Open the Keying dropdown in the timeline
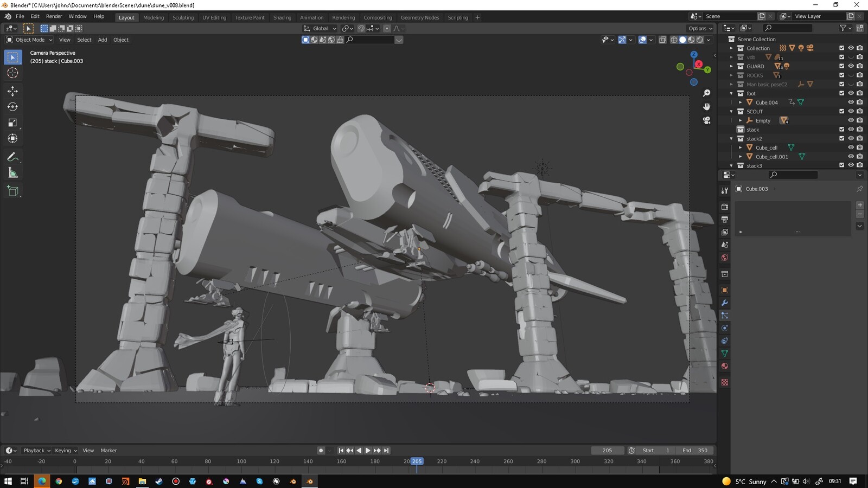This screenshot has width=868, height=488. (x=66, y=451)
